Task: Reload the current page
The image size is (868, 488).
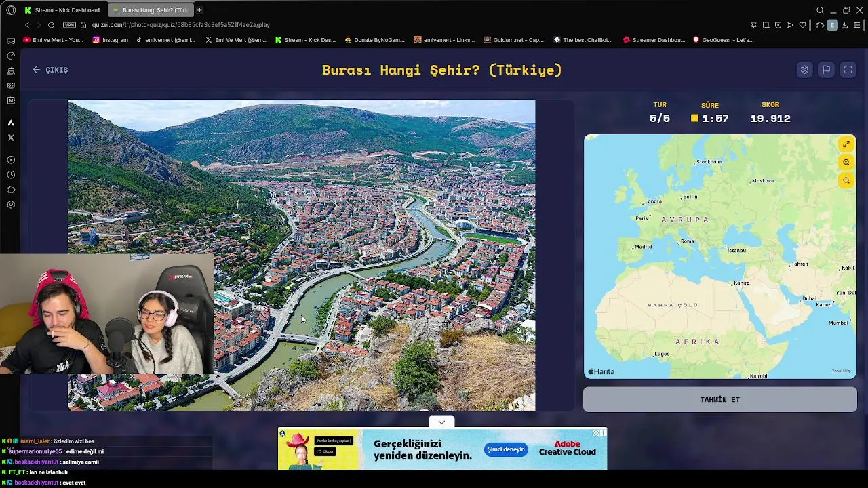Action: pyautogui.click(x=51, y=25)
